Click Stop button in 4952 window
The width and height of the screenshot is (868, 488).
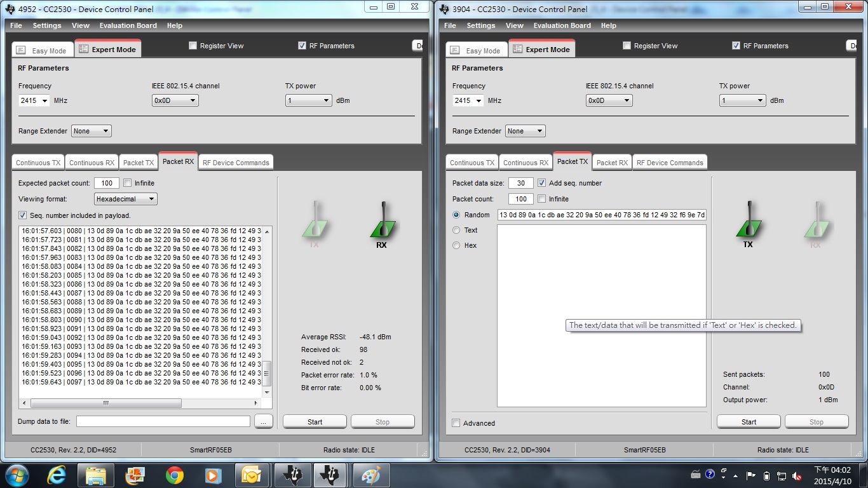pyautogui.click(x=383, y=422)
